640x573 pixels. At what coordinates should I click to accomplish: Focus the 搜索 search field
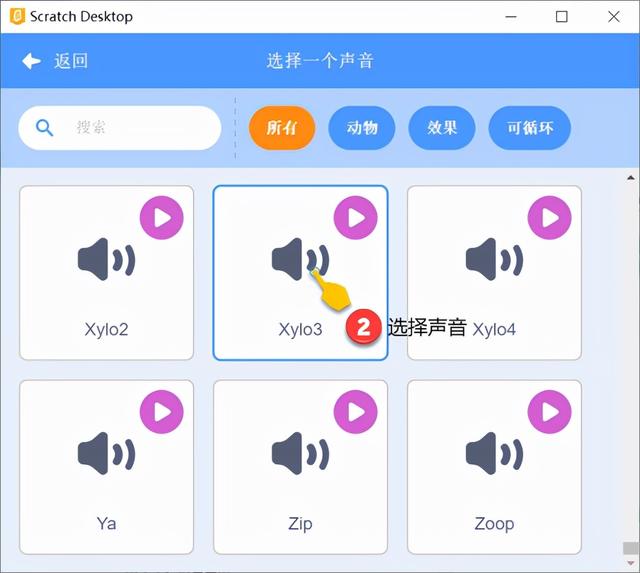click(120, 128)
